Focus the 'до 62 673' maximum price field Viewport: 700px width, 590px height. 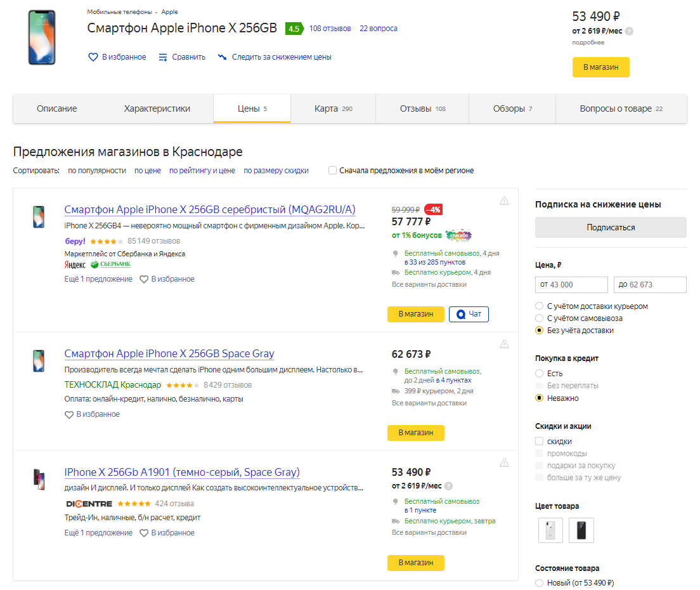pos(650,284)
